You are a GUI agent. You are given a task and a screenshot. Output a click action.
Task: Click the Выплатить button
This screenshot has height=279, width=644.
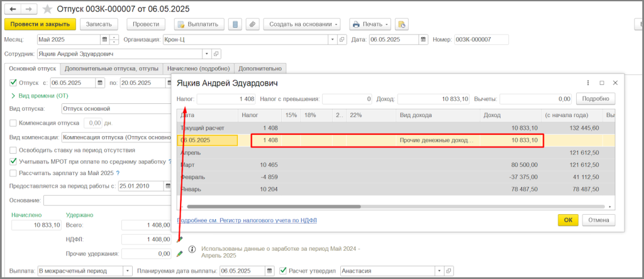(199, 25)
